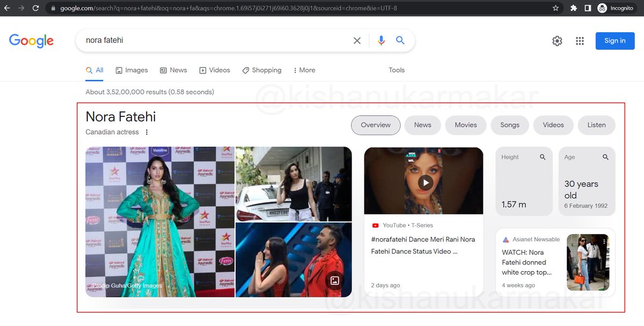Click the blue magnifier search icon
The image size is (644, 326).
[400, 40]
